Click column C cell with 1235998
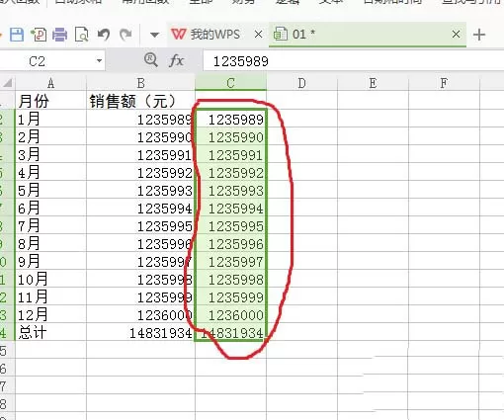 click(230, 279)
